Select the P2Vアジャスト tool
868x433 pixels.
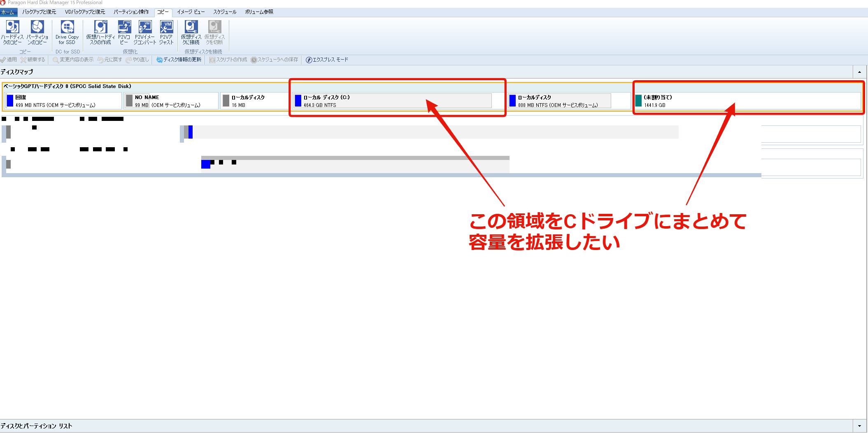tap(166, 33)
